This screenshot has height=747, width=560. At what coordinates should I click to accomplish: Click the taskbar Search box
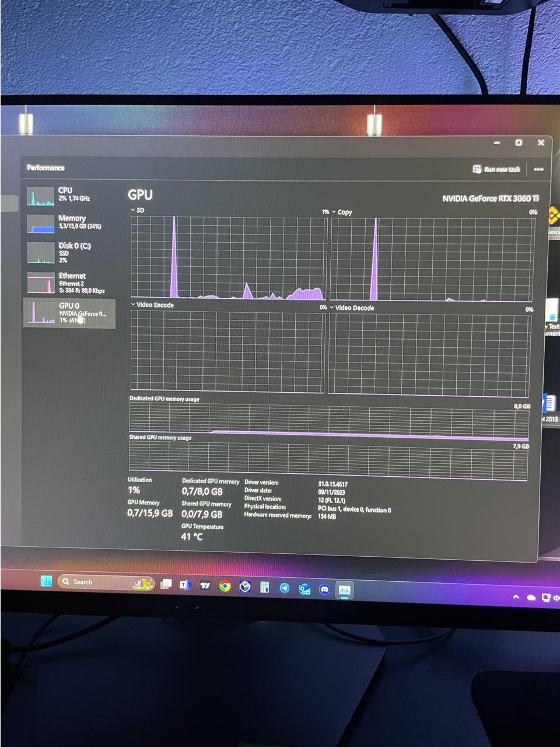106,582
